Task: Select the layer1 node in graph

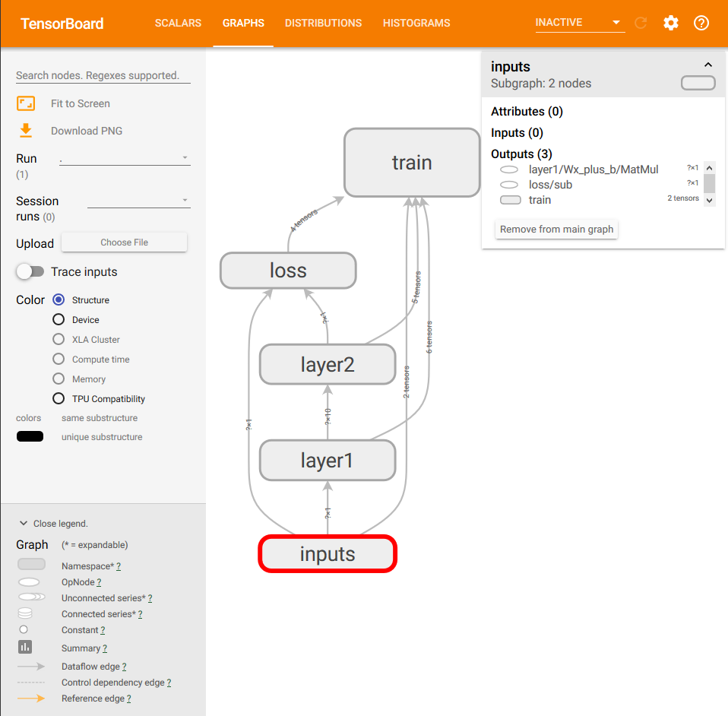Action: click(x=328, y=460)
